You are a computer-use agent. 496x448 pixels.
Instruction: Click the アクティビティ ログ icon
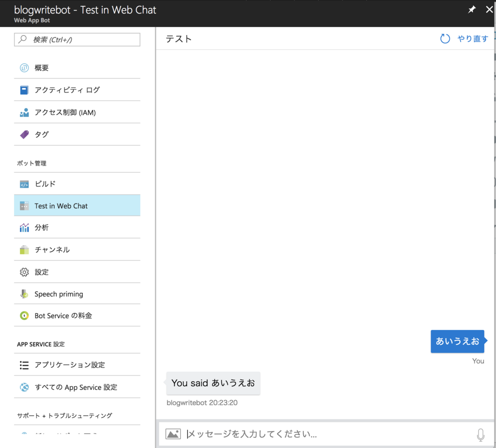tap(24, 90)
